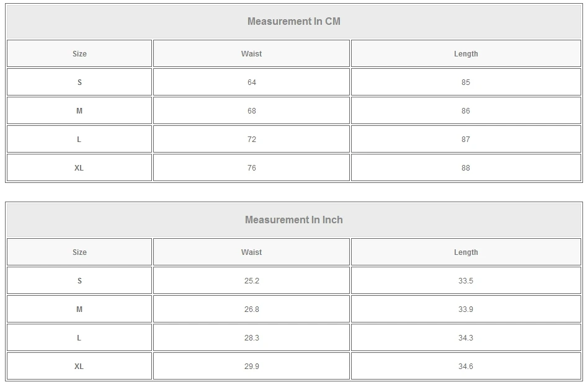
Task: Click the length value 33.9 cell
Action: pyautogui.click(x=466, y=309)
